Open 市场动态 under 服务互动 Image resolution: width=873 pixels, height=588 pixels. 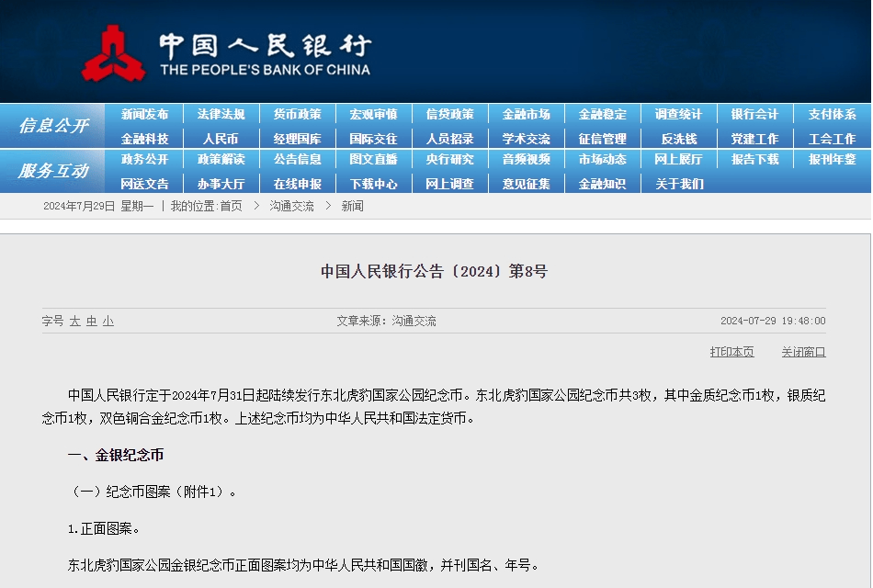point(603,159)
